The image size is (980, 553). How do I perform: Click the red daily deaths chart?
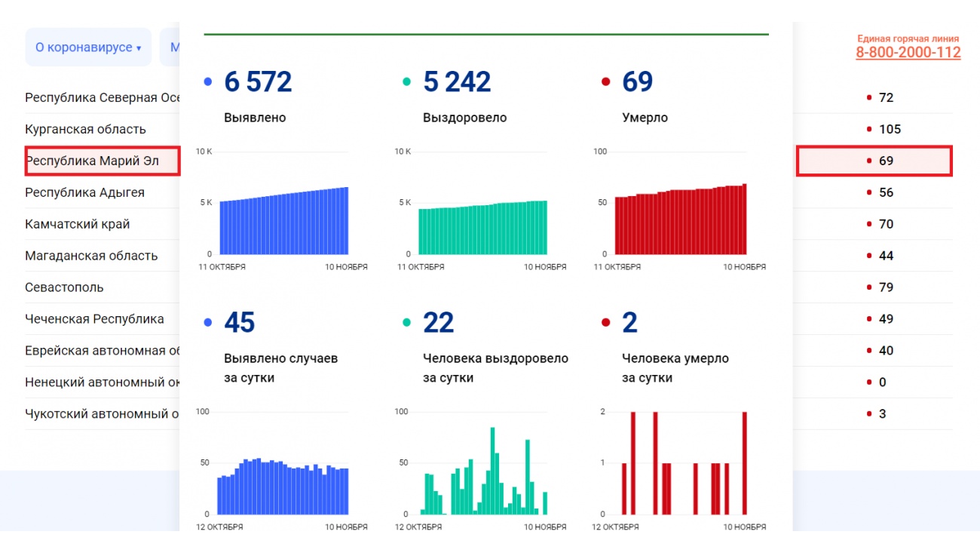tap(684, 462)
